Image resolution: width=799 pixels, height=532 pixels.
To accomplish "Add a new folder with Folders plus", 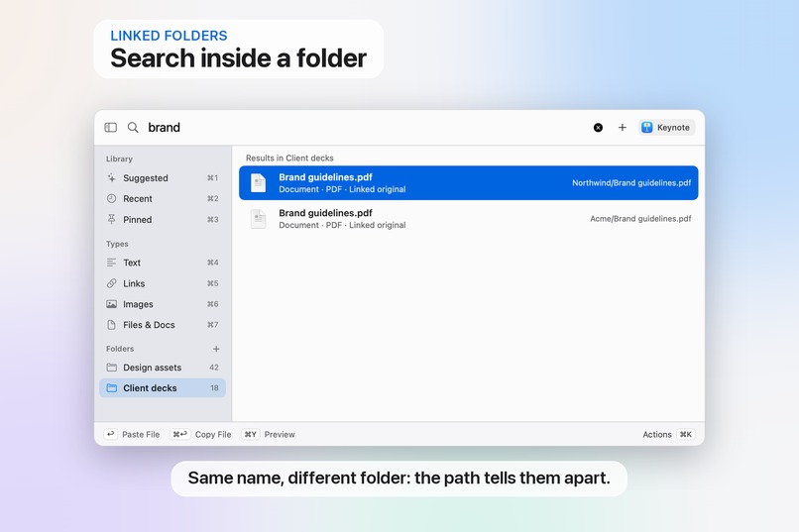I will [216, 349].
